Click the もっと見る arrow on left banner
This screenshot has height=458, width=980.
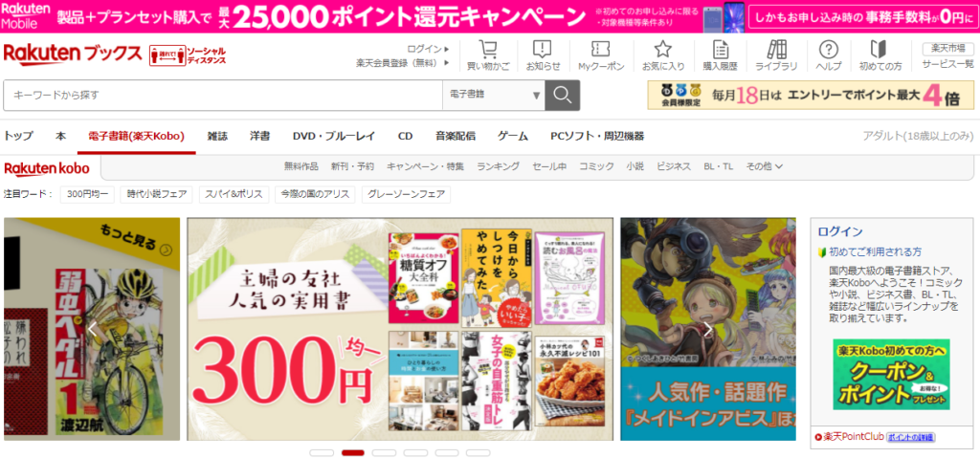pyautogui.click(x=166, y=251)
